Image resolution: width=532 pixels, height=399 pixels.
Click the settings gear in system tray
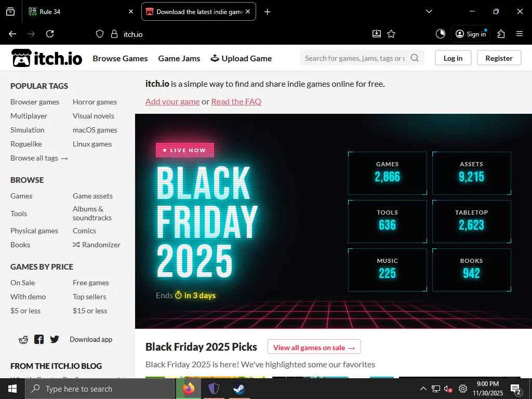(x=463, y=389)
